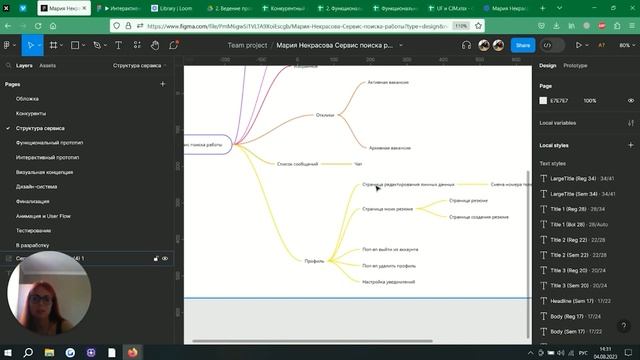
Task: Open Present options dropdown arrow
Action: [587, 45]
